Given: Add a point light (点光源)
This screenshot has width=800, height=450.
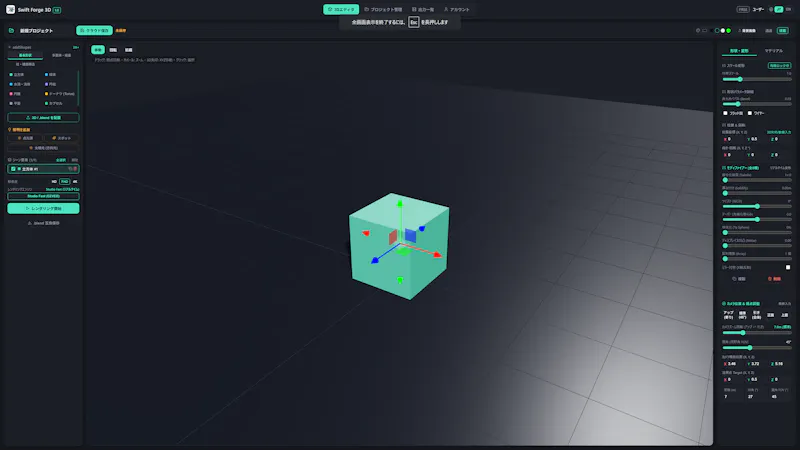Looking at the screenshot, I should point(26,138).
